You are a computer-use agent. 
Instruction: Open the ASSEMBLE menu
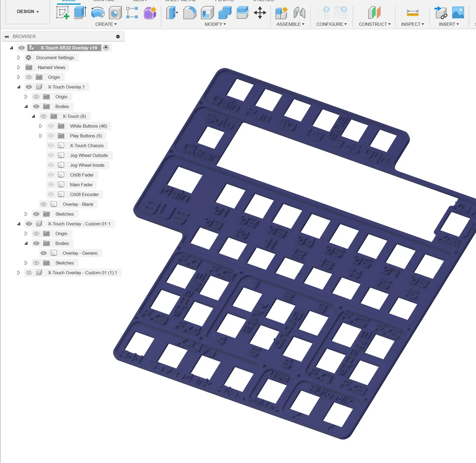coord(290,24)
